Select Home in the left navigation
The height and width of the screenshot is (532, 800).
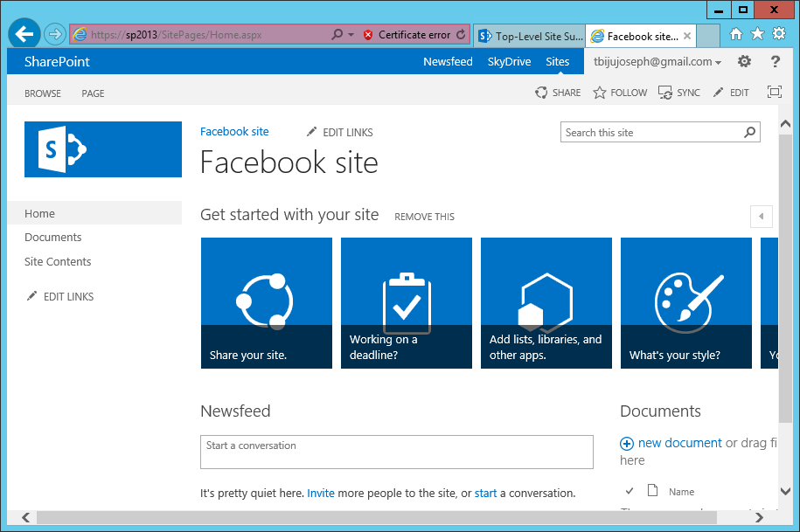pos(94,213)
